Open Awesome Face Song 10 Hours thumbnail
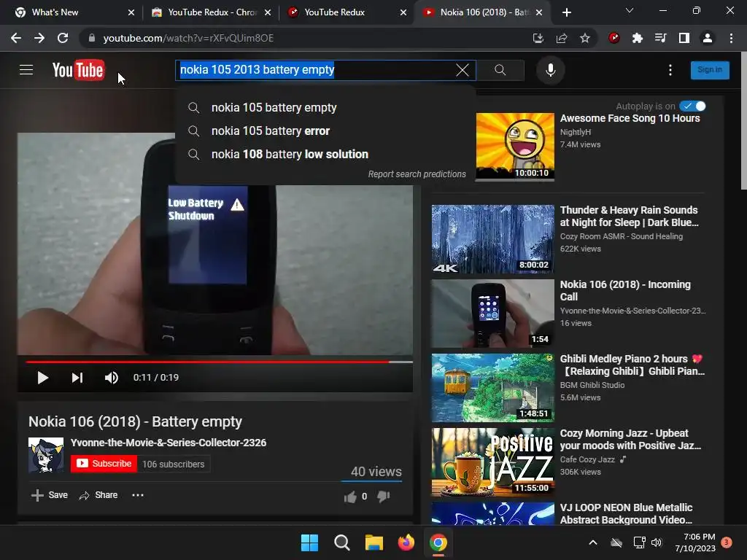747x560 pixels. (x=515, y=147)
